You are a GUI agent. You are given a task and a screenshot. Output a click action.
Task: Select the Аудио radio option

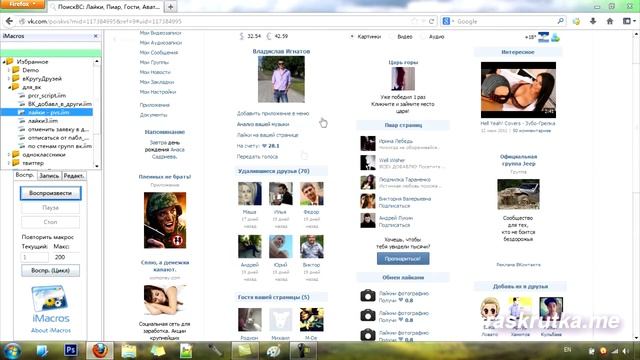click(424, 37)
